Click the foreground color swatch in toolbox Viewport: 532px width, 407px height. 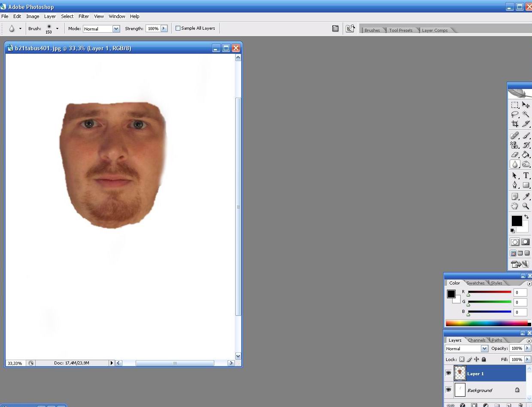tap(517, 221)
